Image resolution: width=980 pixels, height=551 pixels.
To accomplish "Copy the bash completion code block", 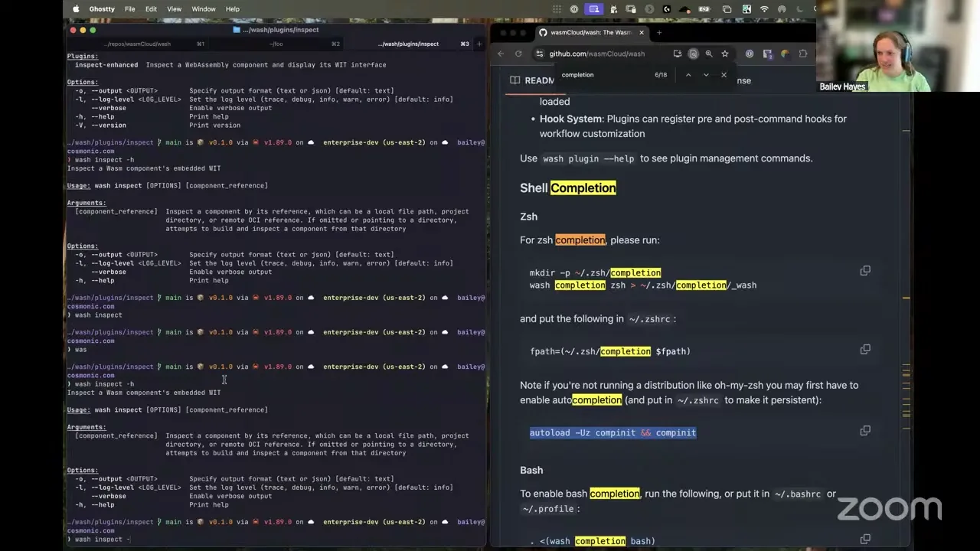I will point(865,539).
